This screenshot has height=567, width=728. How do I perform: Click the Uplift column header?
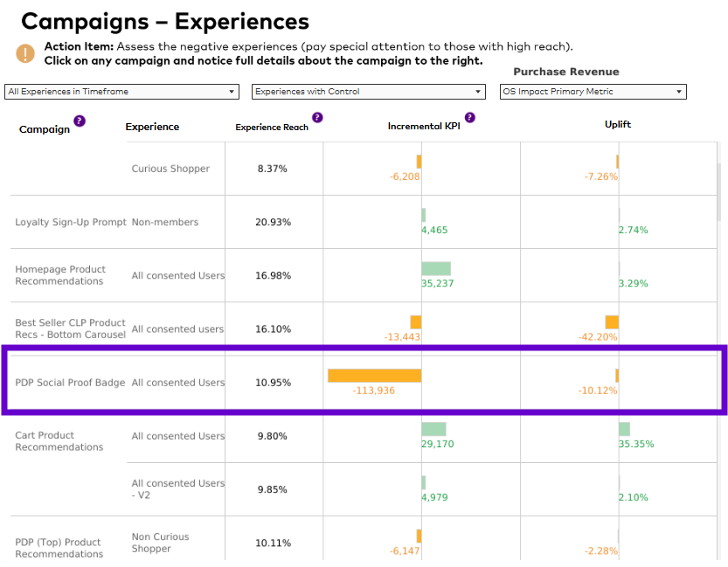[618, 124]
